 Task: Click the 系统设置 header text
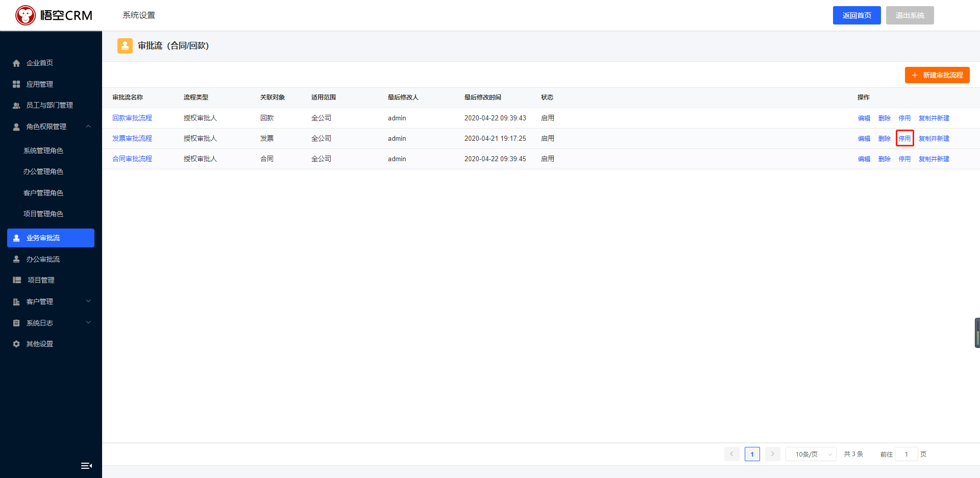coord(139,15)
